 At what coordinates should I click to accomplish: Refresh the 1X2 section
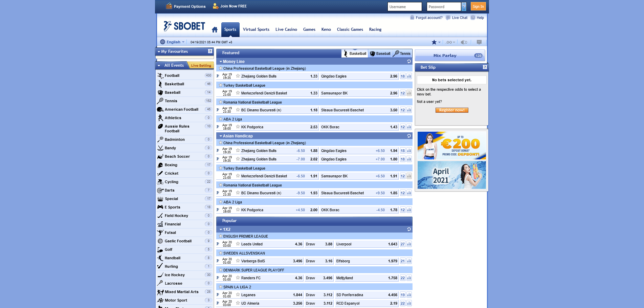click(409, 229)
